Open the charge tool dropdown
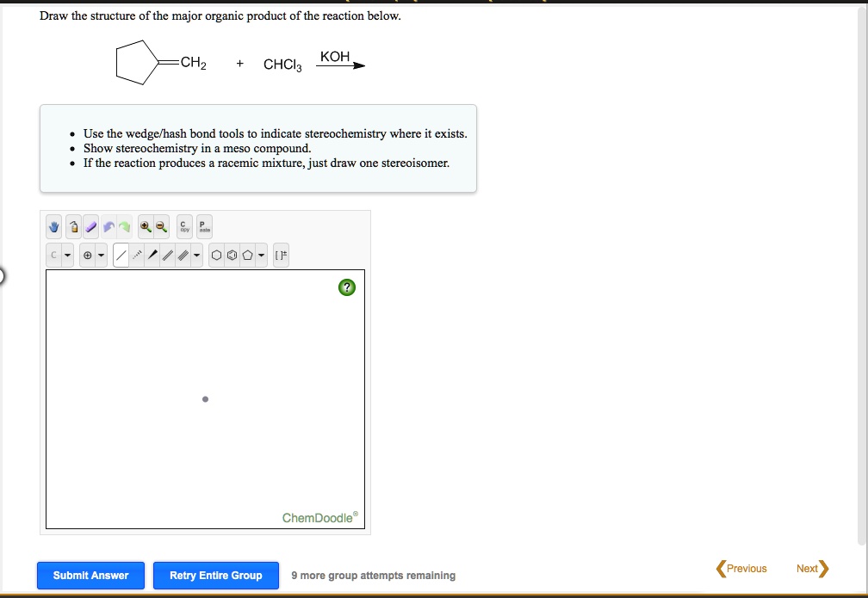This screenshot has width=868, height=598. 102,255
